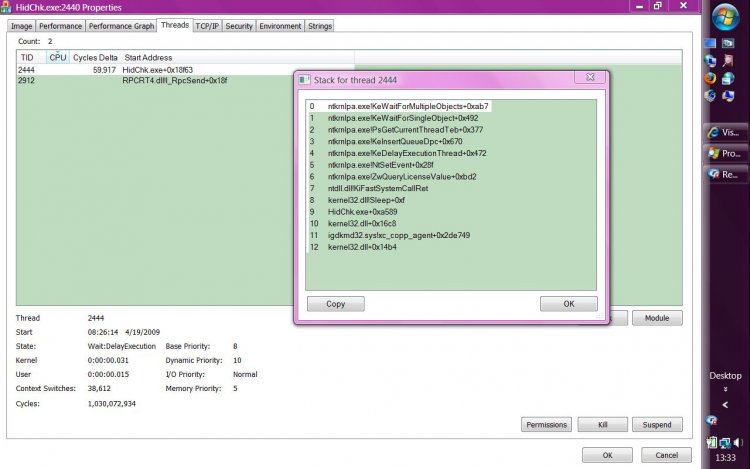750x469 pixels.
Task: Click the volume speaker tray icon
Action: [x=738, y=443]
